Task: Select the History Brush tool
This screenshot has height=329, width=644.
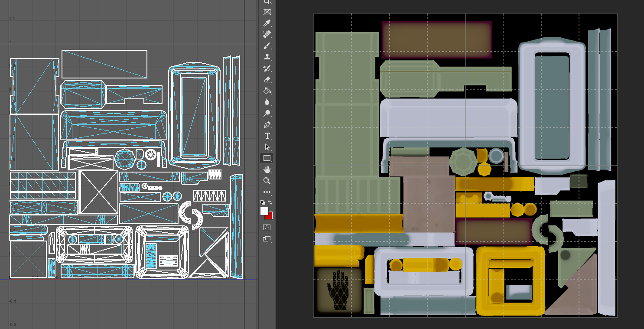Action: 267,68
